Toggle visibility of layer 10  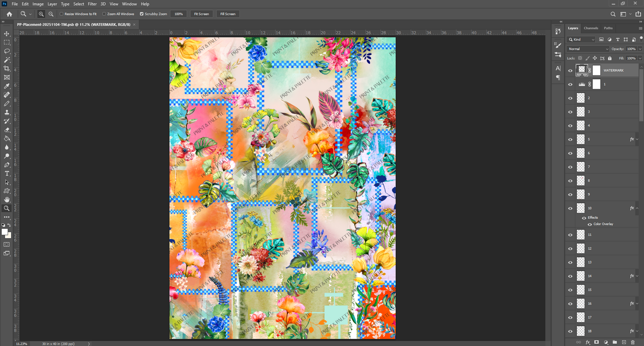[570, 208]
